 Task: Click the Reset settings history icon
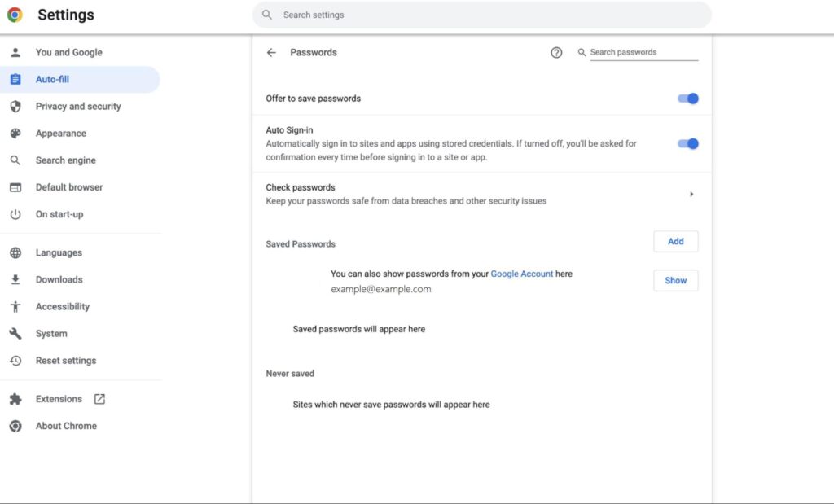pyautogui.click(x=15, y=361)
